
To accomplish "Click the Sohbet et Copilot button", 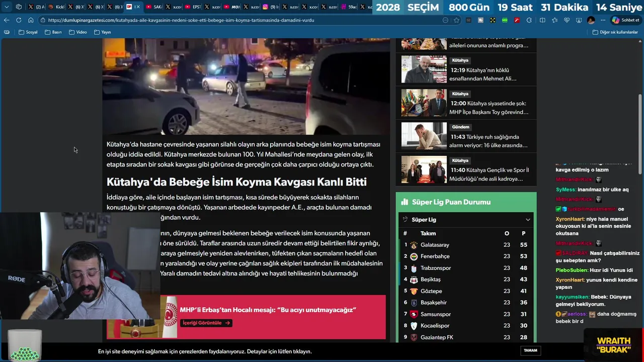I will [625, 20].
